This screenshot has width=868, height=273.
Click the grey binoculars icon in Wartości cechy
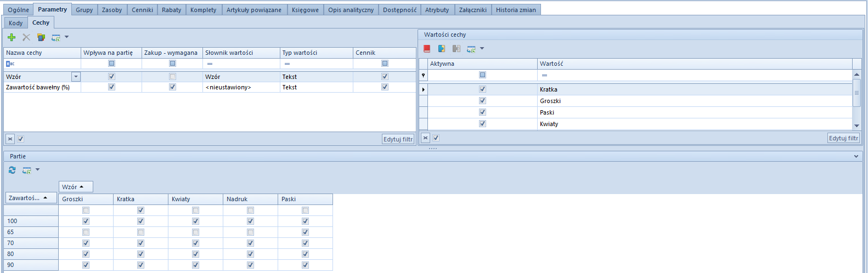456,49
